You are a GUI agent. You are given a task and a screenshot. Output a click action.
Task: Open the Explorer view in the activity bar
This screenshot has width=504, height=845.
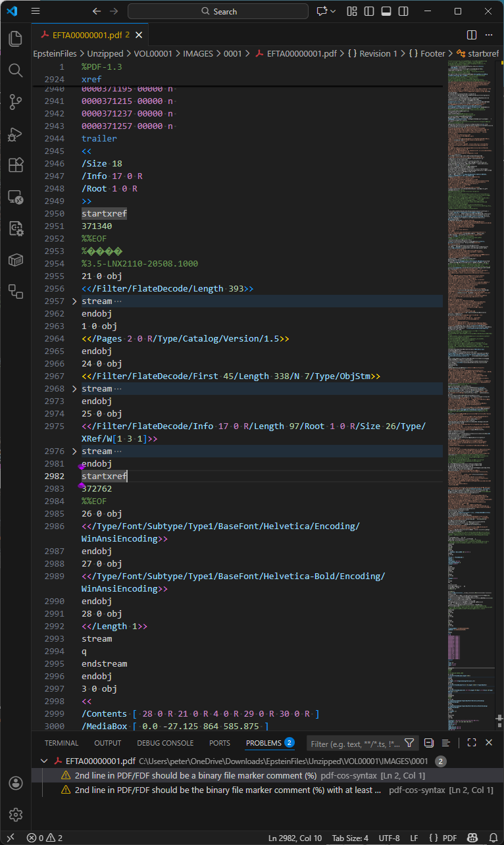16,38
